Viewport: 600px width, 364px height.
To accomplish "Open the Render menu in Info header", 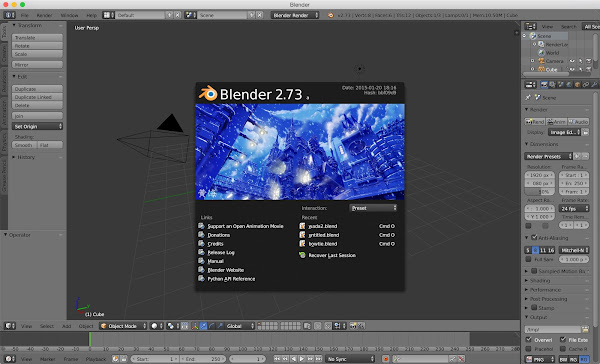I will [x=44, y=15].
